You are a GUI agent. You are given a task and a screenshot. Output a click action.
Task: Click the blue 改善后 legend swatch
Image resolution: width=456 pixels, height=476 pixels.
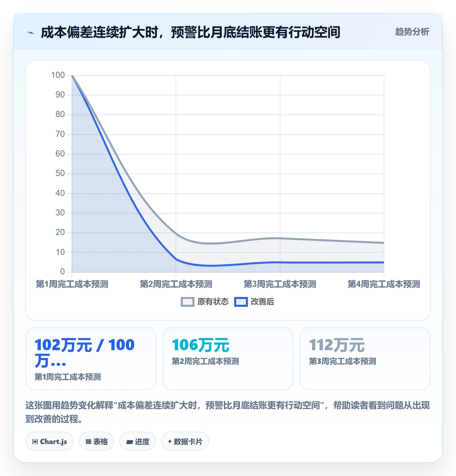point(241,302)
